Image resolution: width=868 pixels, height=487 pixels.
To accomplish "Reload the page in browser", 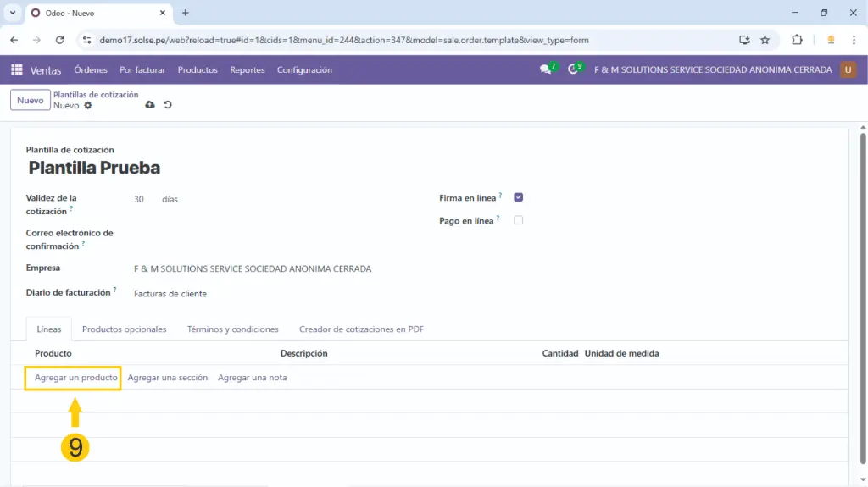I will pos(59,40).
